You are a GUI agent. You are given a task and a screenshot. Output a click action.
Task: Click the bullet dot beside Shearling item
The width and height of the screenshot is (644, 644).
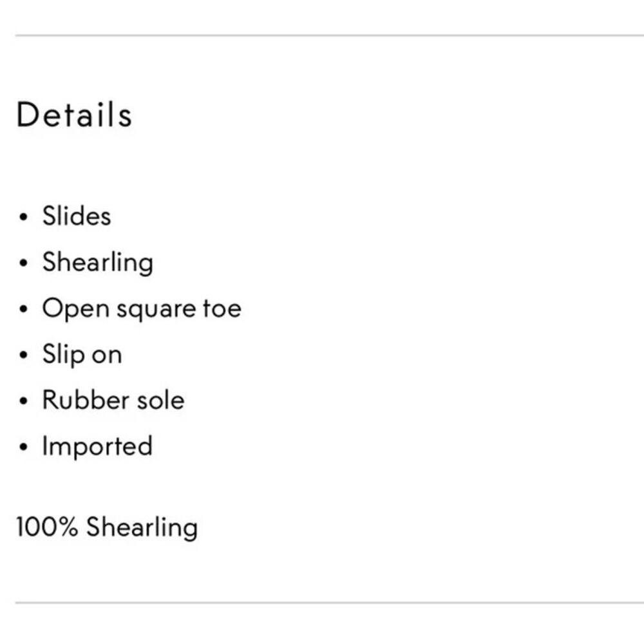24,263
